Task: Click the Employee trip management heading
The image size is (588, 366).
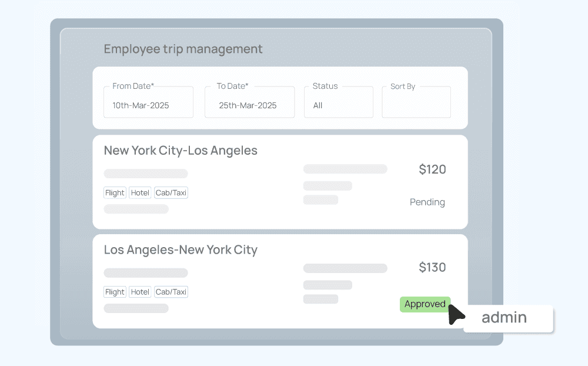Action: click(183, 49)
